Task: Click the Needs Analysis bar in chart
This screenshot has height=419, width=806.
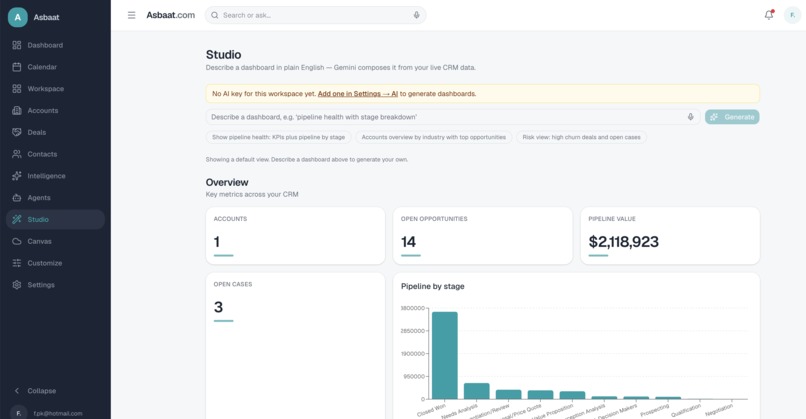Action: (x=477, y=391)
